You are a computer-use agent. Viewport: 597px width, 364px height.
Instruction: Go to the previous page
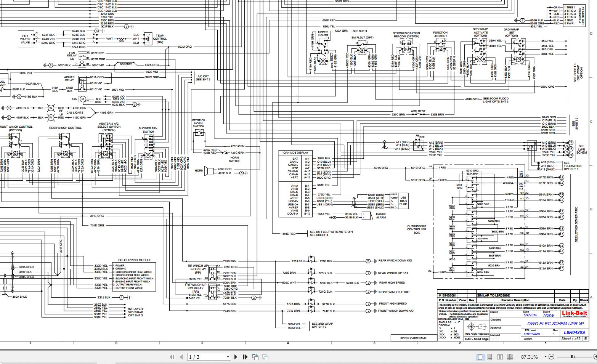click(182, 357)
